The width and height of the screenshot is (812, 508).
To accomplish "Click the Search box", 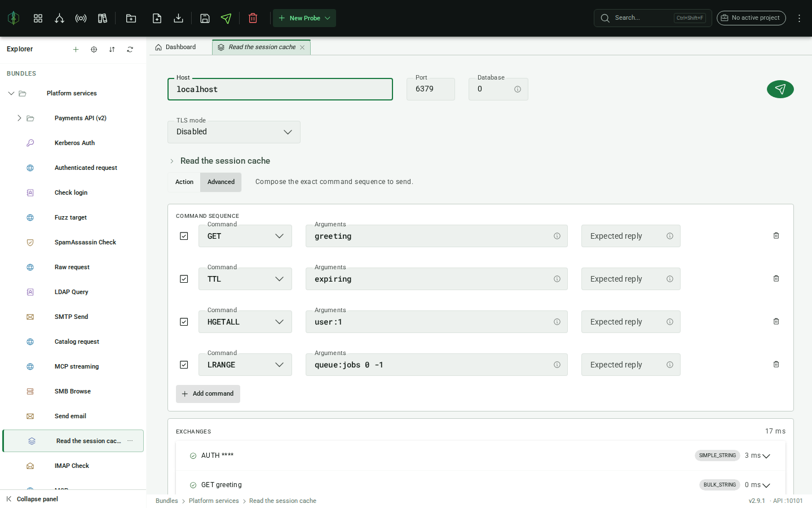I will pyautogui.click(x=652, y=18).
